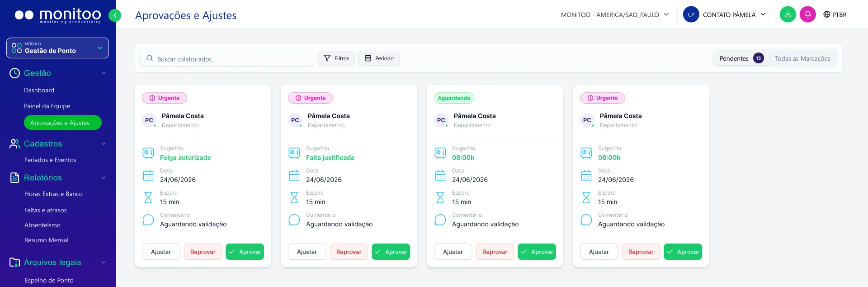Open Dashboard in the sidebar
This screenshot has height=287, width=868.
[39, 90]
